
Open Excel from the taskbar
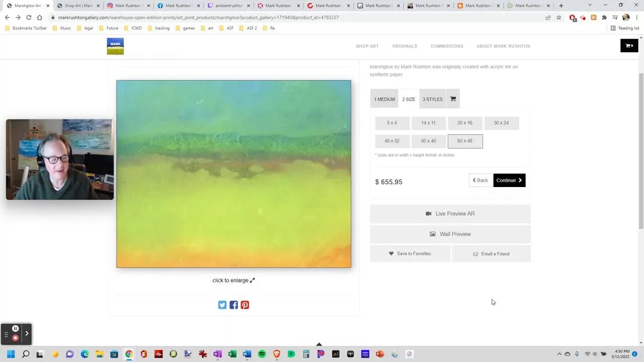tap(232, 354)
